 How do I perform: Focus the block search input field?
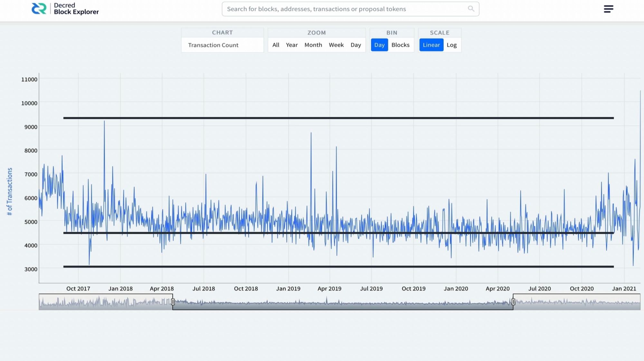coord(350,9)
